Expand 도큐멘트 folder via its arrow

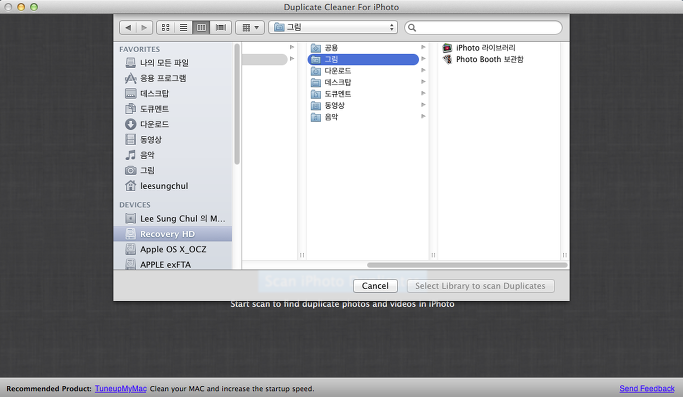coord(423,93)
